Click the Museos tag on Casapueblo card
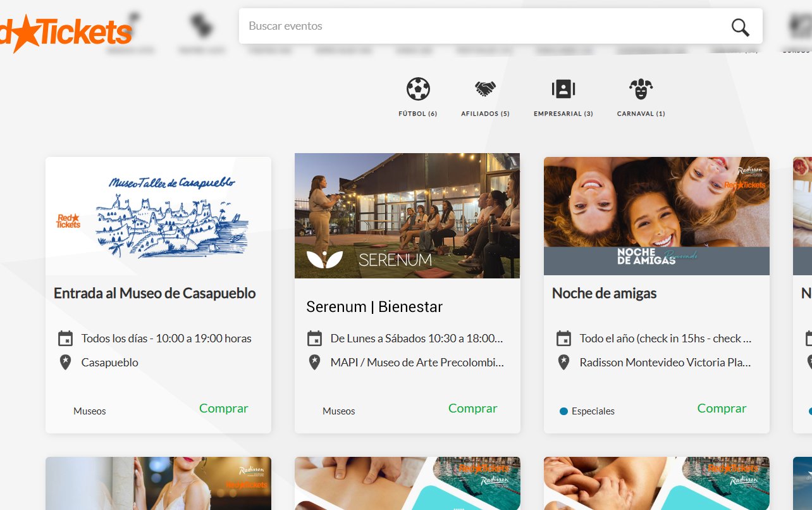Viewport: 812px width, 510px height. tap(90, 411)
